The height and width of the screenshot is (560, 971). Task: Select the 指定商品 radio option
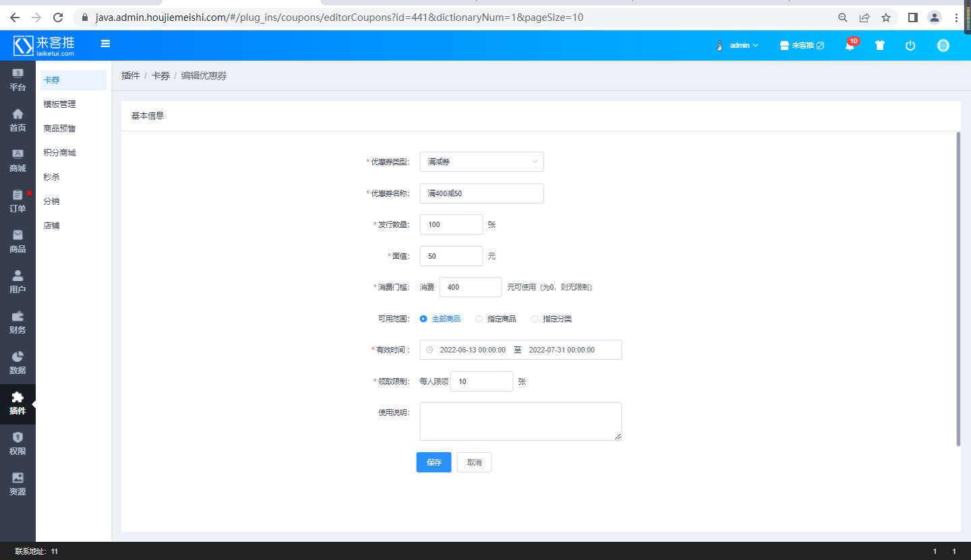pyautogui.click(x=496, y=319)
